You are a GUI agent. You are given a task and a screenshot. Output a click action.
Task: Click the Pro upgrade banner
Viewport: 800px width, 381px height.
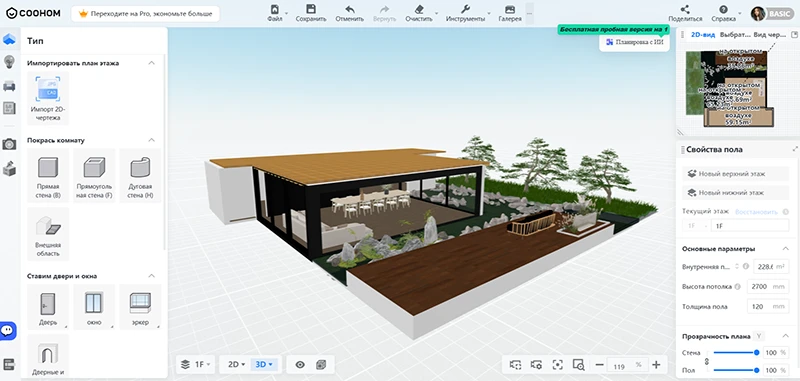pos(145,14)
